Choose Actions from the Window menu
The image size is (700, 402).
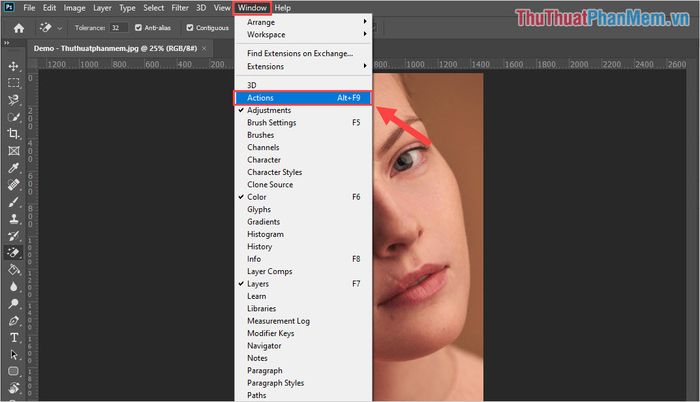[x=303, y=98]
